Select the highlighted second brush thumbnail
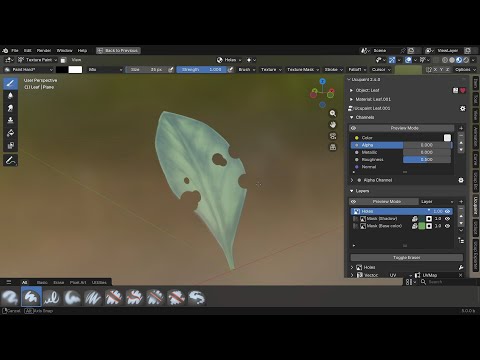Screen dimensions: 480x360 tap(31, 297)
